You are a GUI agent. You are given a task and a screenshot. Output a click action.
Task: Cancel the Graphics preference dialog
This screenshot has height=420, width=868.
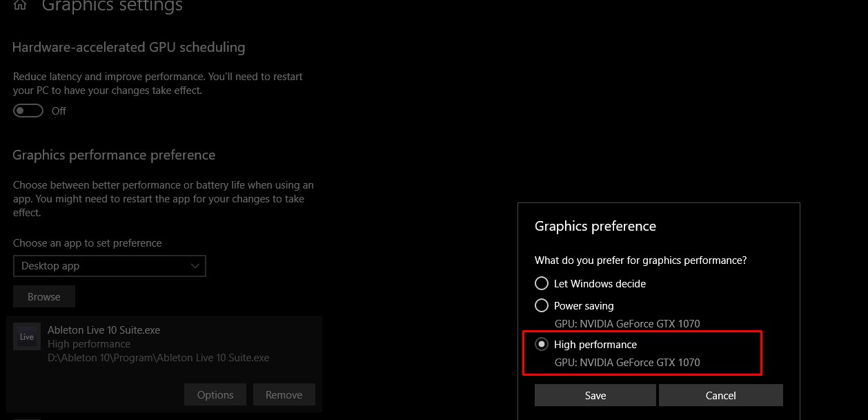point(720,395)
